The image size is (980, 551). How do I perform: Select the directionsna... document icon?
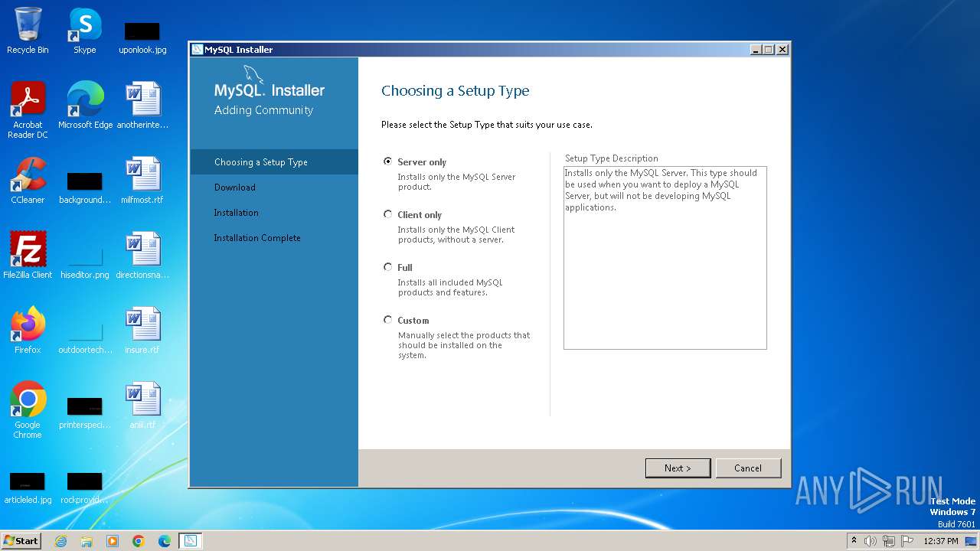(142, 255)
